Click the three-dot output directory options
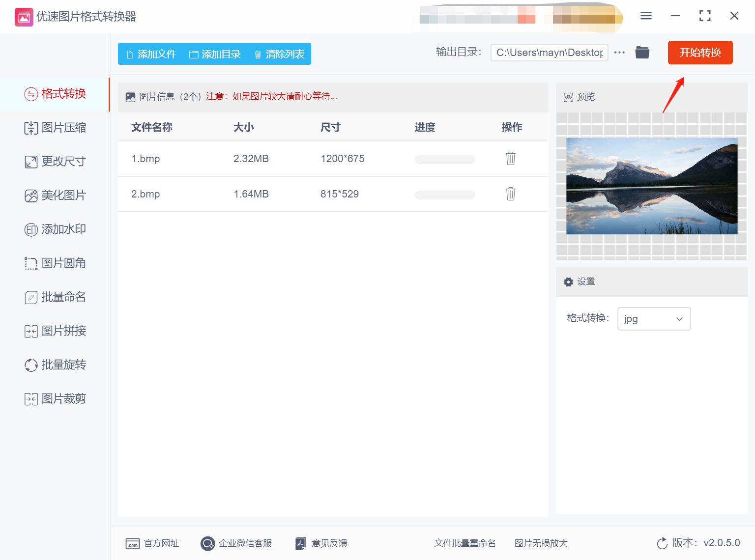 pos(619,53)
